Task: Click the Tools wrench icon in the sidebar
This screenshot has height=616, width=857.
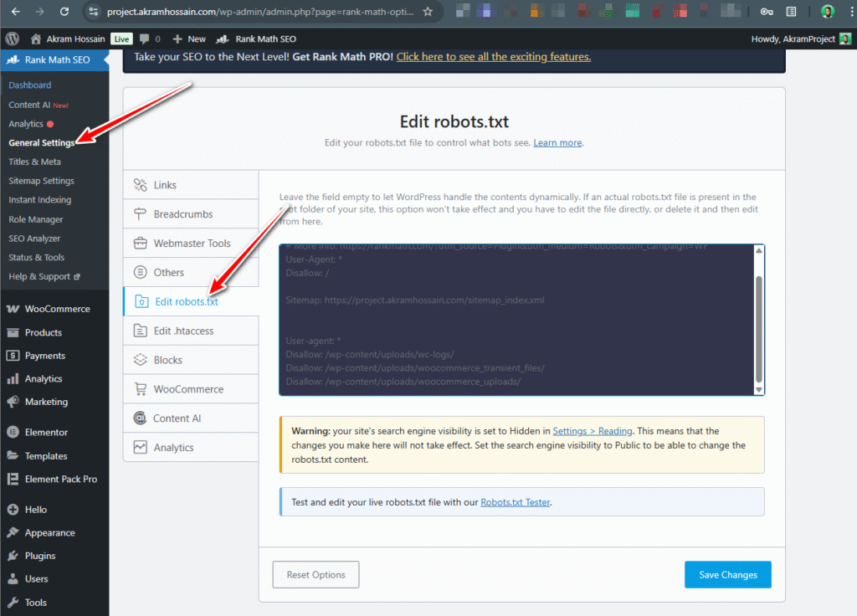Action: pos(13,603)
